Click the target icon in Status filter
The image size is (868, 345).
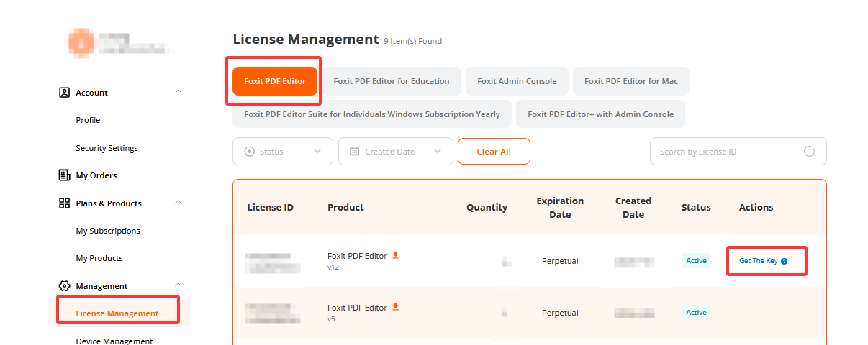click(250, 152)
